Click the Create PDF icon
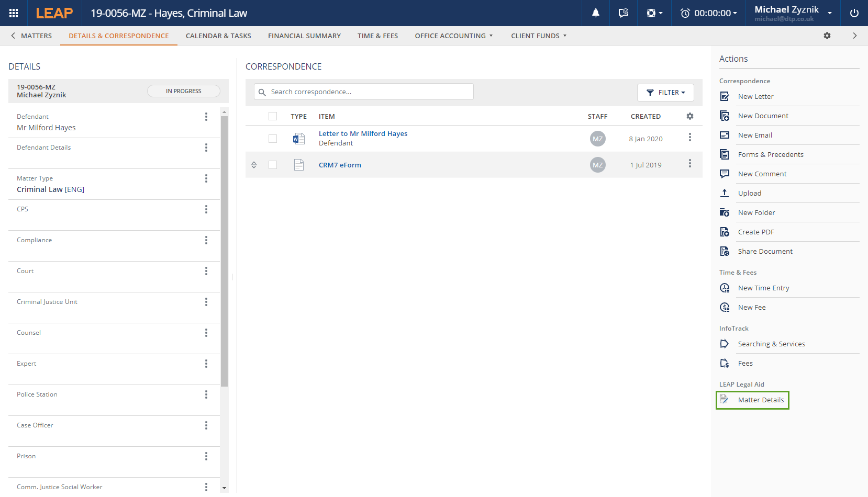The image size is (868, 497). coord(725,232)
